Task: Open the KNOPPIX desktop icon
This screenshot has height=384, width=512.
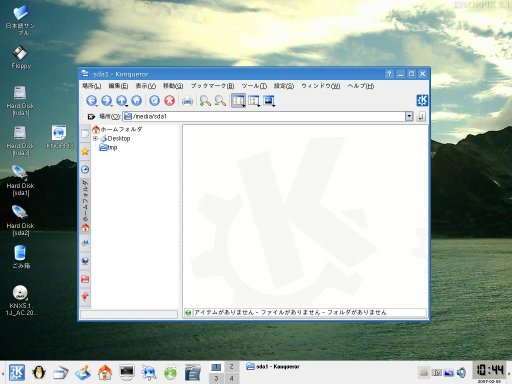Action: (59, 137)
